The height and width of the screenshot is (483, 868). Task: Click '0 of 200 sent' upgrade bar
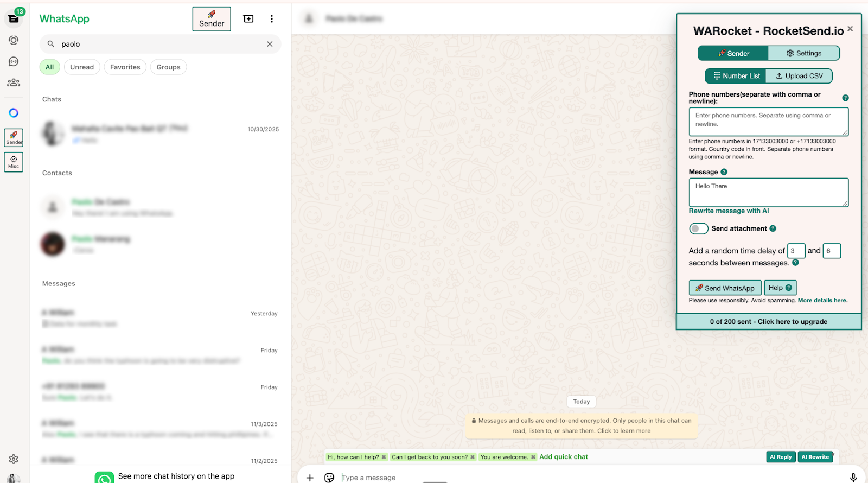pyautogui.click(x=769, y=321)
